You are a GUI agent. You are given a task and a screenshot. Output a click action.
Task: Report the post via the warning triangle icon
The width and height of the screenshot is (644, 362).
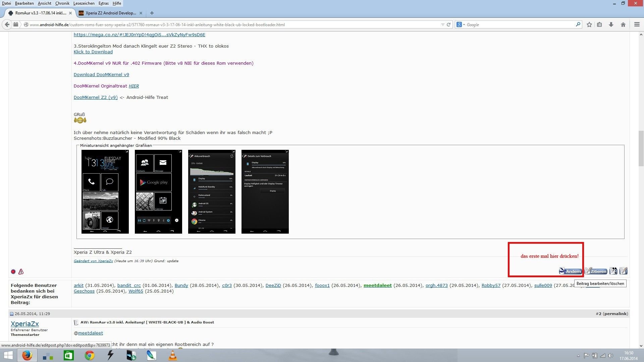(x=21, y=272)
